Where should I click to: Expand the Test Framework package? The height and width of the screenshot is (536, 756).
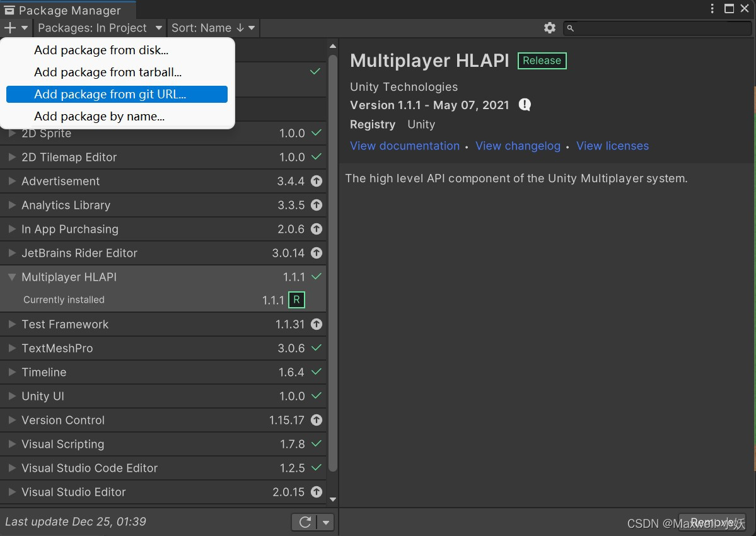12,324
